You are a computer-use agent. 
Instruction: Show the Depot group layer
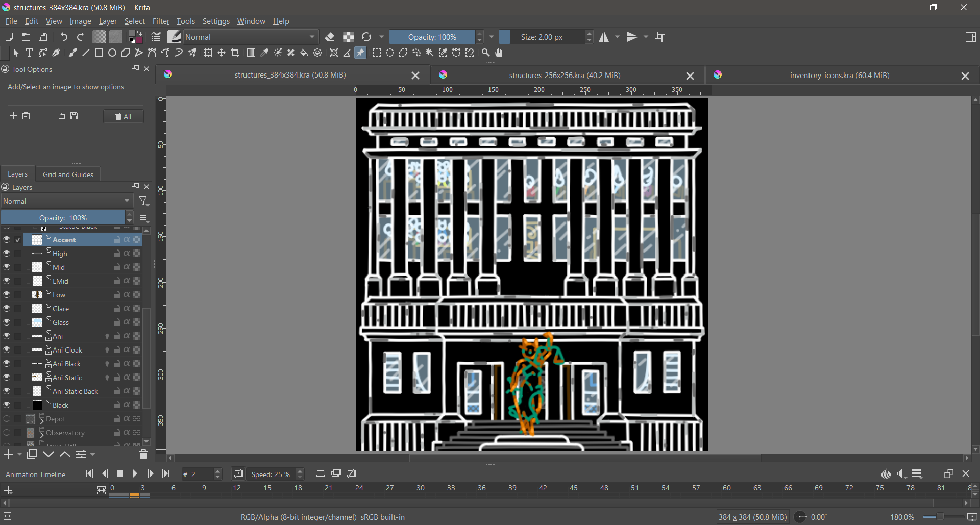(7, 419)
